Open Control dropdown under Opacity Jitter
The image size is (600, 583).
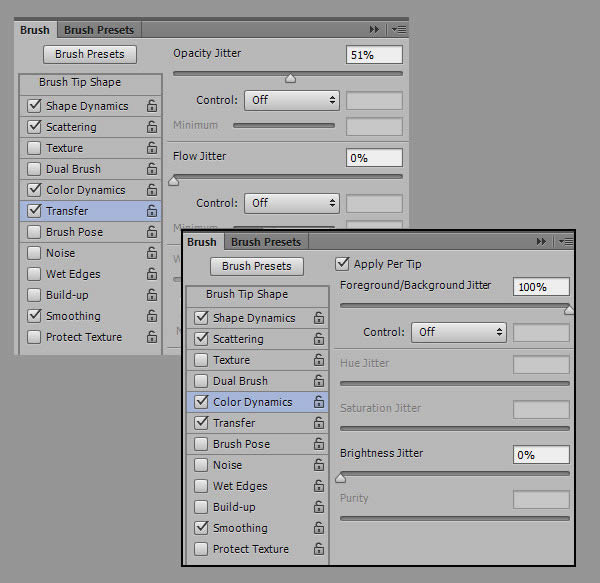pos(293,100)
